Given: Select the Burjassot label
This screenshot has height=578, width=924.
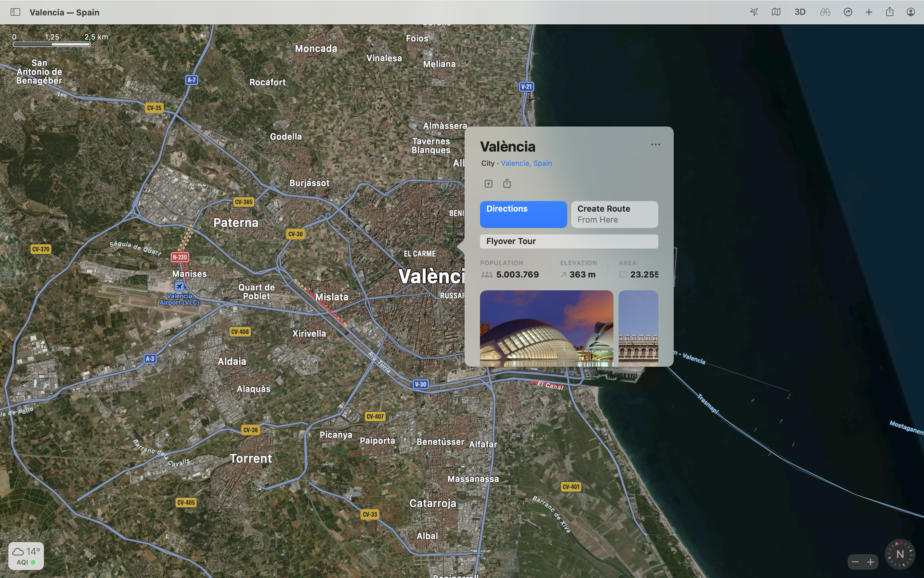Looking at the screenshot, I should 309,183.
